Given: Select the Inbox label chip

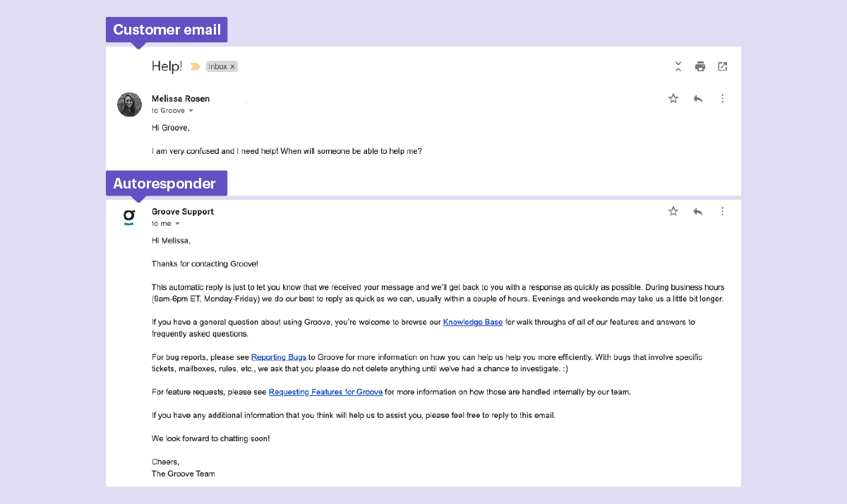Looking at the screenshot, I should tap(218, 66).
